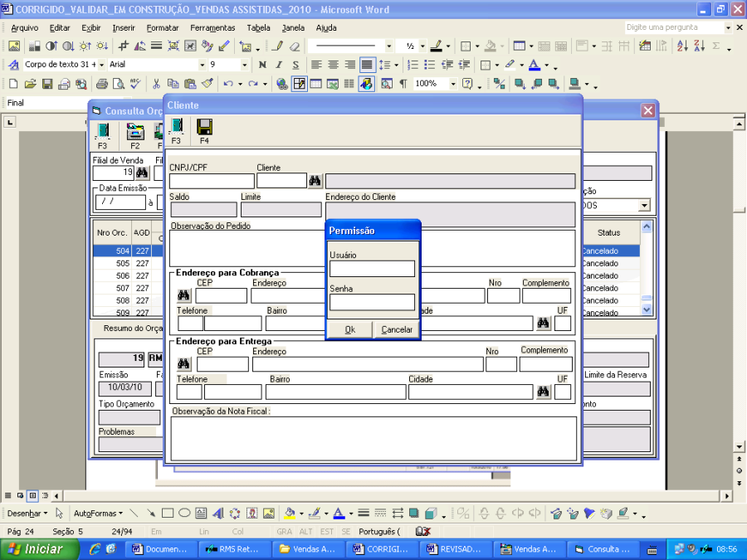This screenshot has width=747, height=560.
Task: Click the fill color bucket in Drawing toolbar
Action: point(289,514)
